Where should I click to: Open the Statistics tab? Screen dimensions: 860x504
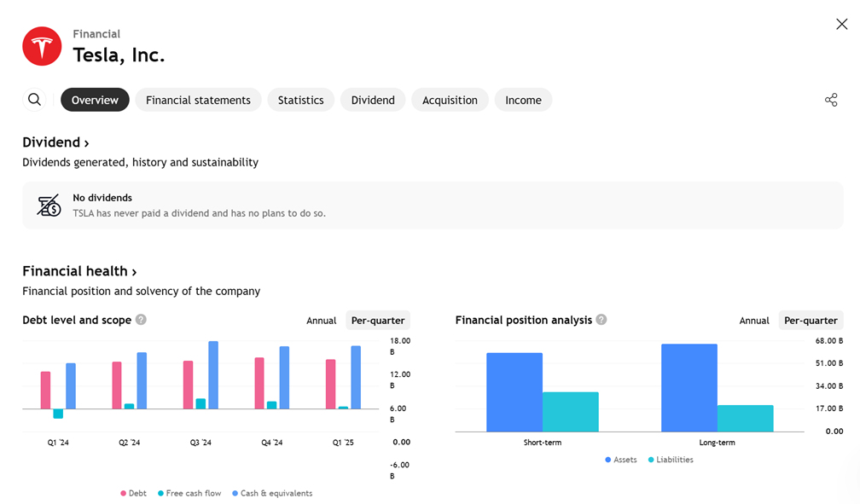click(300, 100)
